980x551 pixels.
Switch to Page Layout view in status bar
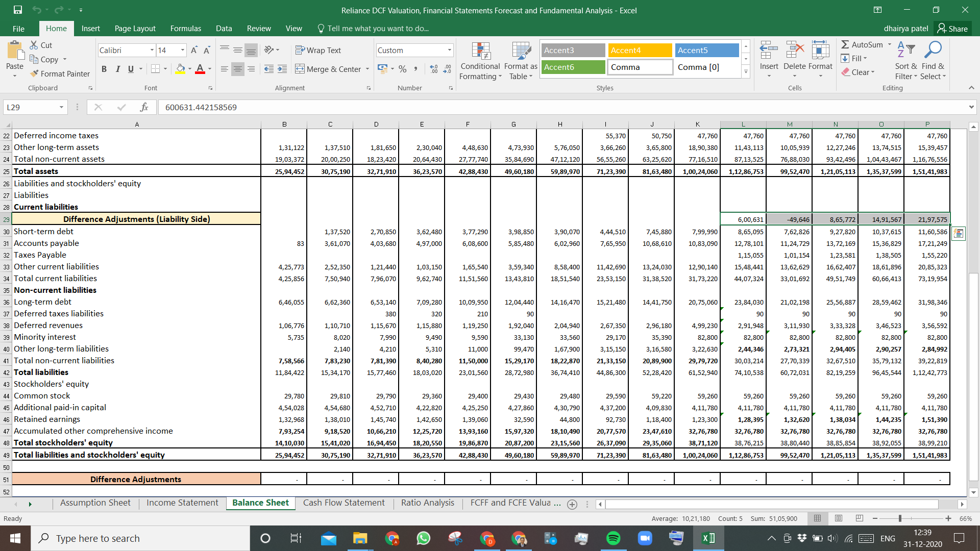pyautogui.click(x=838, y=518)
